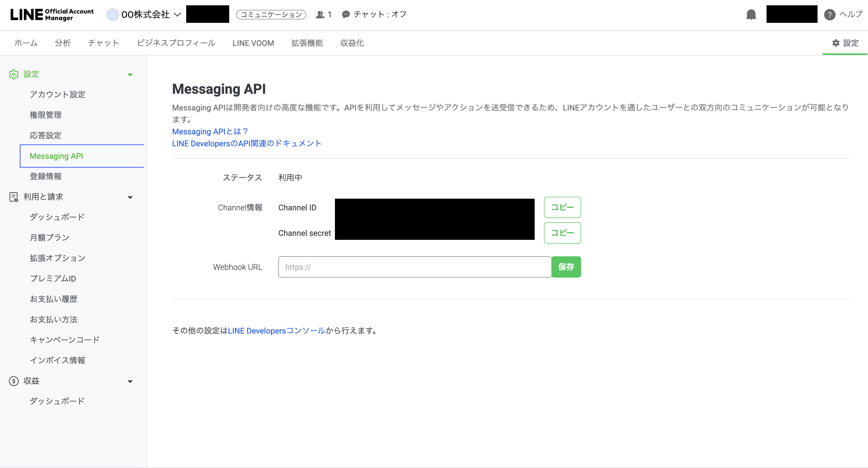Open the Messaging APIとは？ link

210,131
